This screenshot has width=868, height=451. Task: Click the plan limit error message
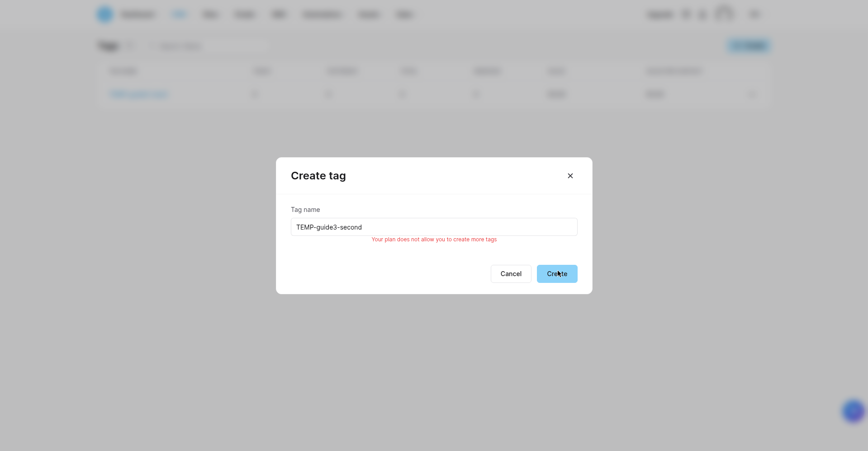434,240
